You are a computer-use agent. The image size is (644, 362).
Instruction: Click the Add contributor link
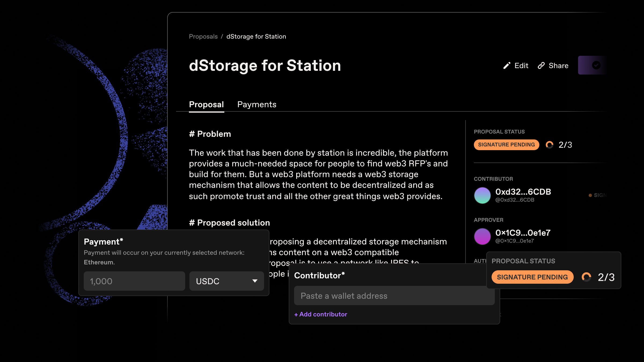321,314
